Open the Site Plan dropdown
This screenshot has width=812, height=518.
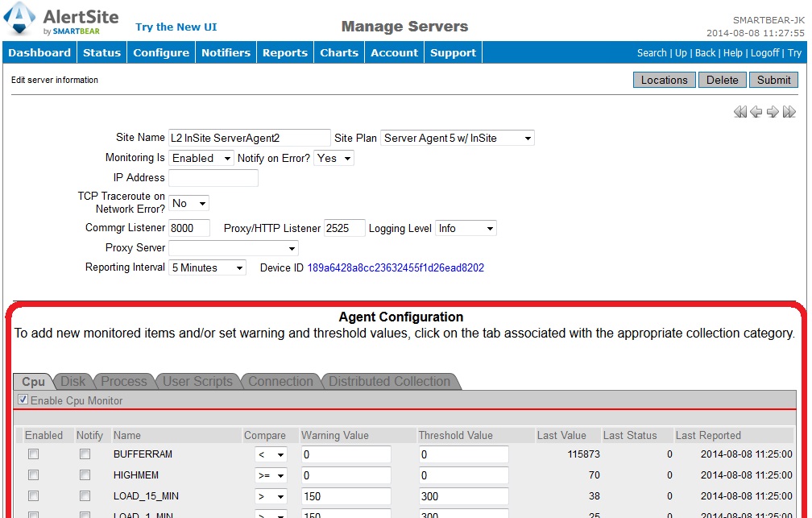458,139
